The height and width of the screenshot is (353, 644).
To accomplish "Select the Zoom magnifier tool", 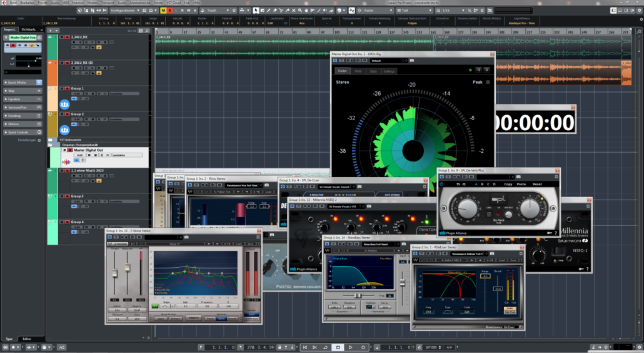I will pos(300,10).
